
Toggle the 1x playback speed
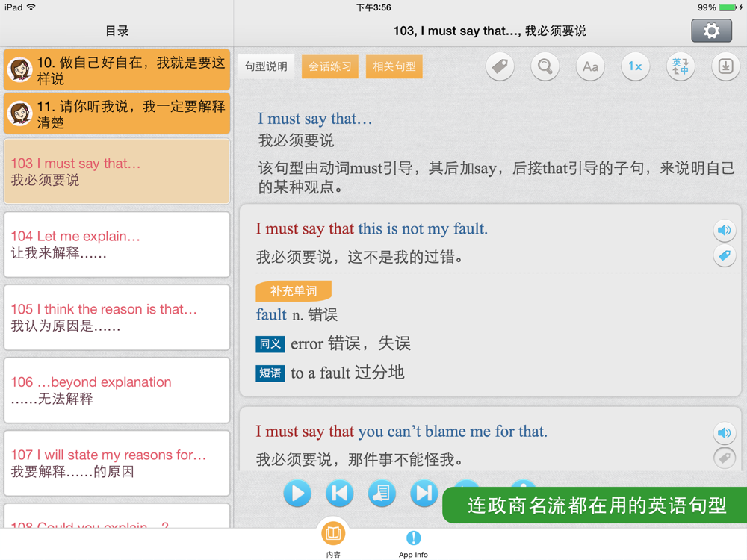(635, 66)
